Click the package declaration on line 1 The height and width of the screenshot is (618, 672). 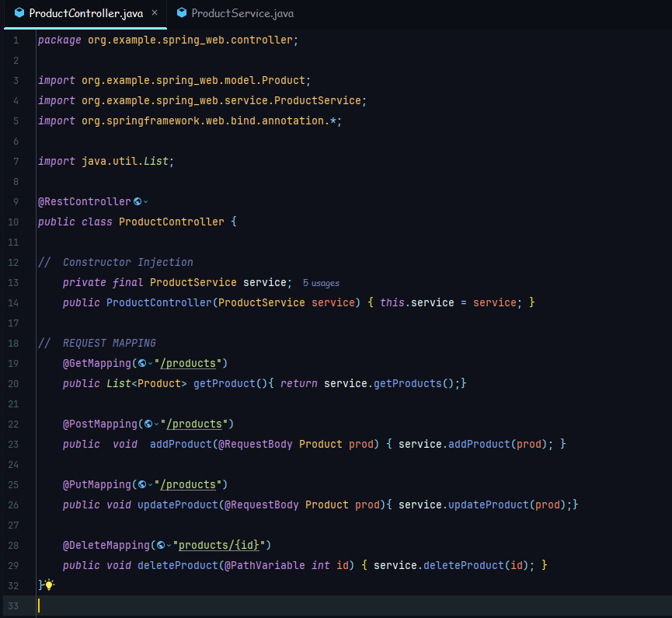pos(168,40)
